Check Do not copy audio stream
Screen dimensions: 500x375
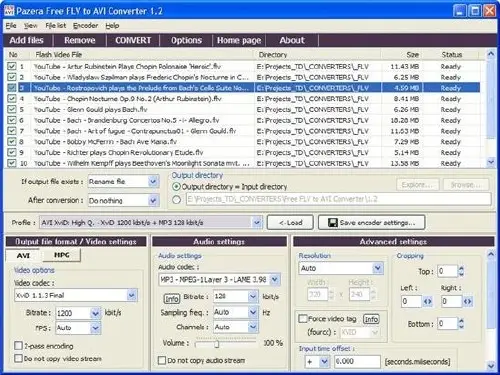coord(162,360)
